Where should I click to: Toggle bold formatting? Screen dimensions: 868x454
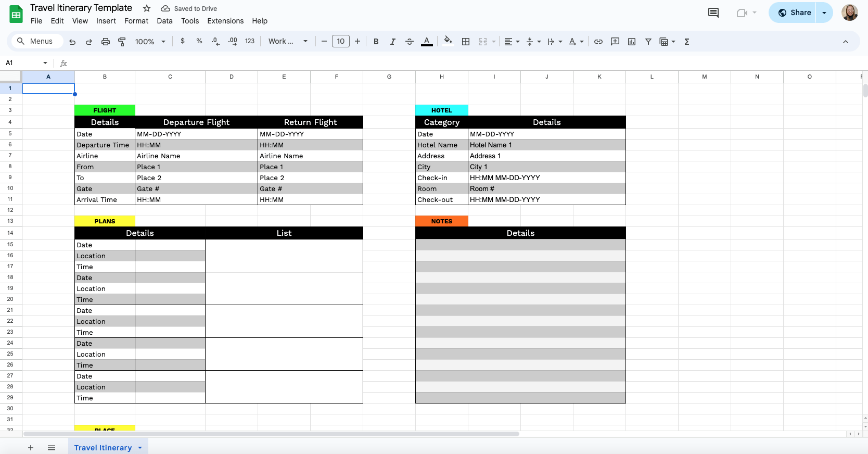(x=376, y=42)
